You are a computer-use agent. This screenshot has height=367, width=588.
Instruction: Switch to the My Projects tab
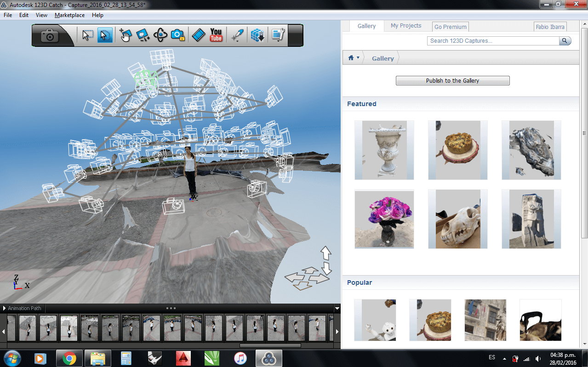point(406,26)
